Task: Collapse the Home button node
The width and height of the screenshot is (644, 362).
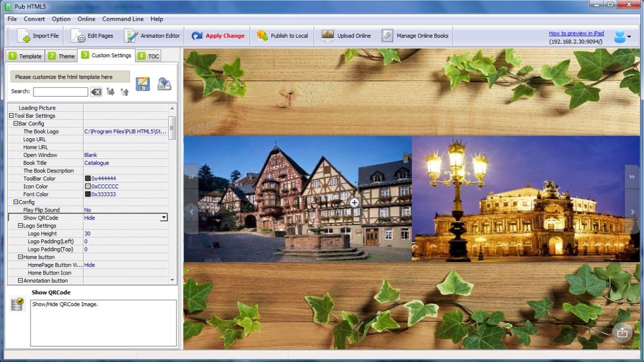Action: [21, 257]
